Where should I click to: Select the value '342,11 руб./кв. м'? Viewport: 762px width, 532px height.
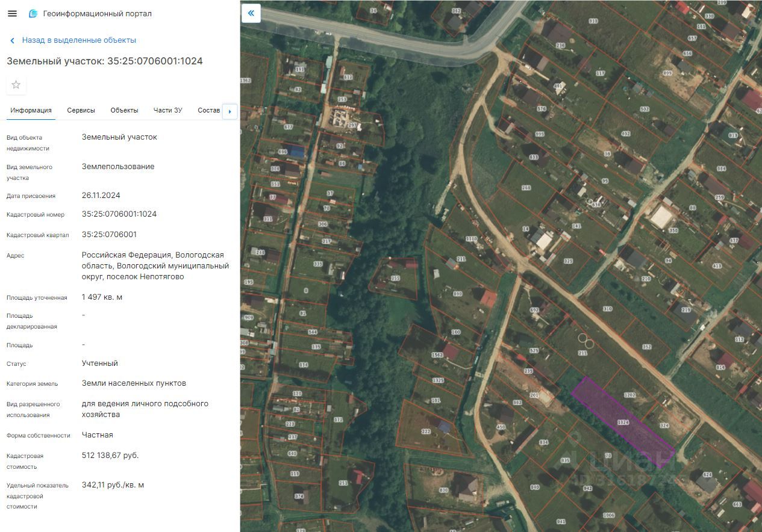(x=113, y=485)
